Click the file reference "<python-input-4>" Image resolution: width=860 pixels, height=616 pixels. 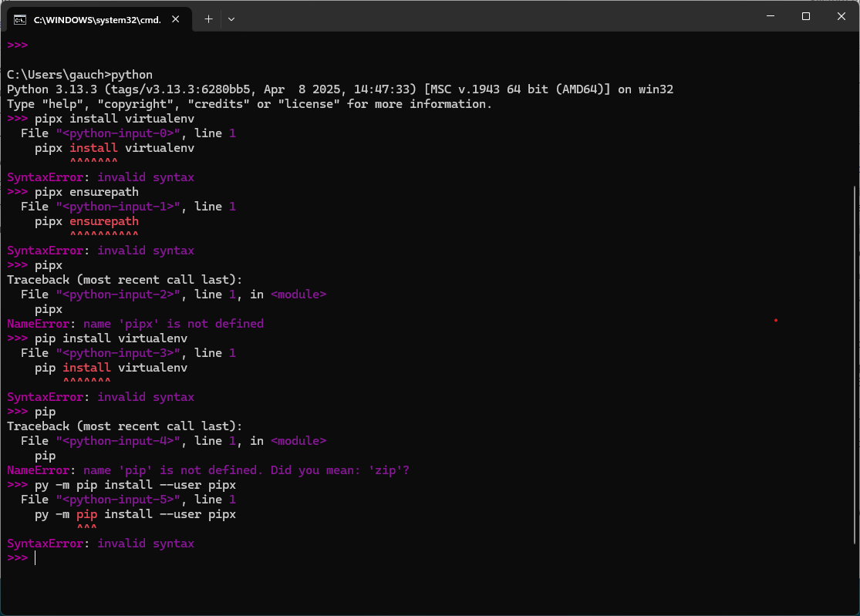click(118, 441)
